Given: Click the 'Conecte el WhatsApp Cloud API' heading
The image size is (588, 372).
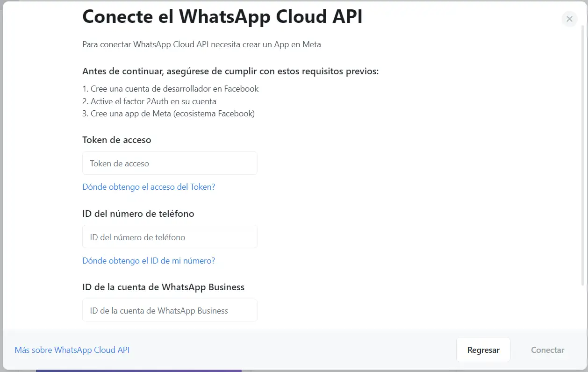Looking at the screenshot, I should [222, 16].
